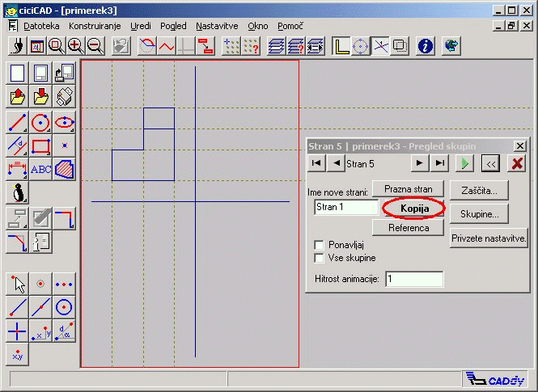
Task: Click the Kopija button
Action: tap(414, 209)
